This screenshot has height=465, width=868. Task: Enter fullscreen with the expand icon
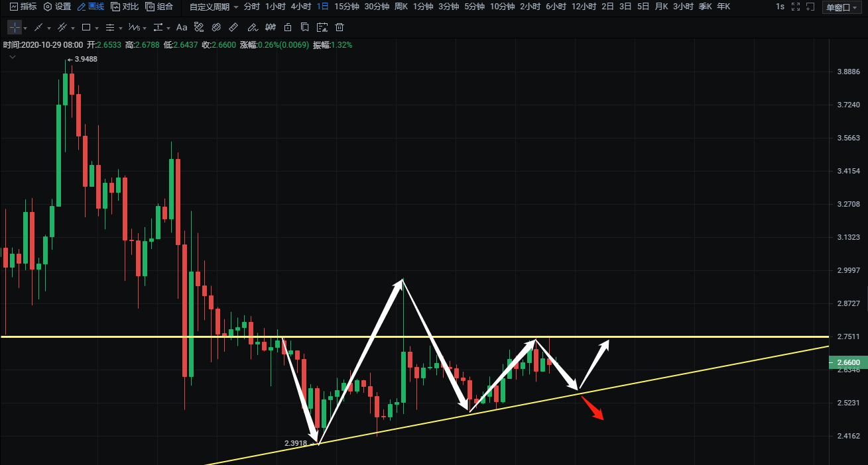click(x=796, y=7)
